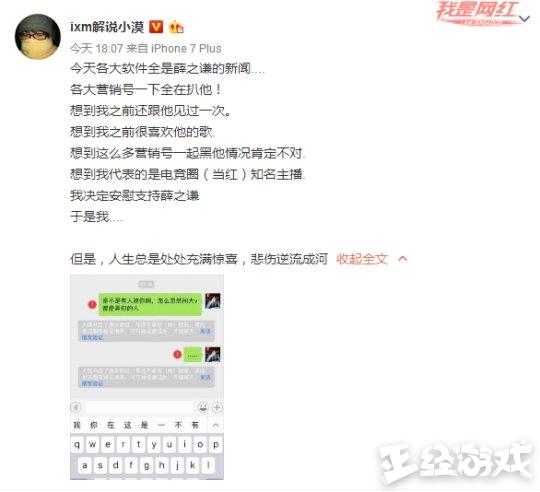Open the iPhone 7 Plus source link

[x=186, y=49]
